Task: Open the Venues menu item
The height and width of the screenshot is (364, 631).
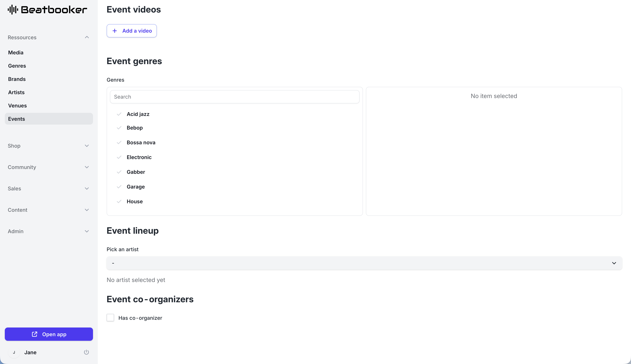Action: coord(17,105)
